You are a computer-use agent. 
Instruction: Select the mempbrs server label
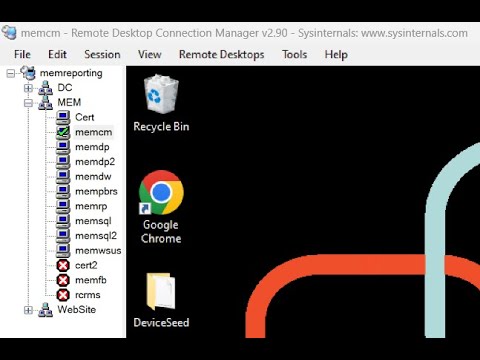click(x=96, y=192)
